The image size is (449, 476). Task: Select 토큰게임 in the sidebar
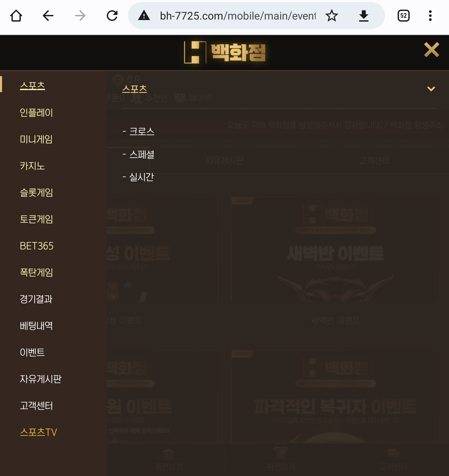tap(36, 219)
